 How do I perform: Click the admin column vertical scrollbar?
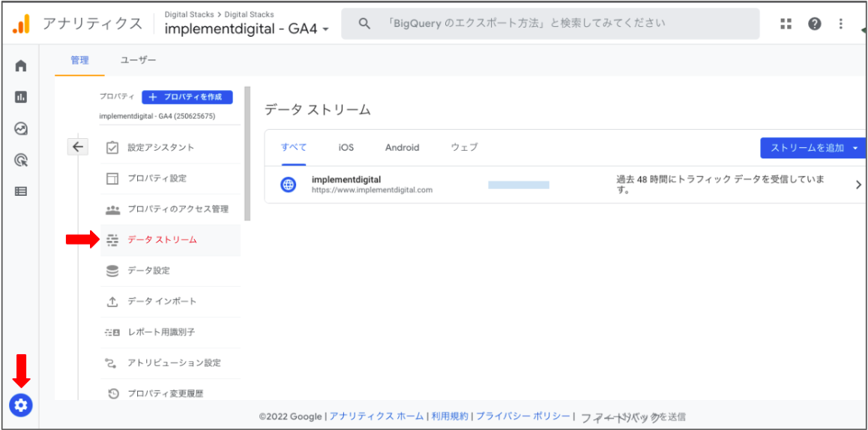tap(247, 154)
